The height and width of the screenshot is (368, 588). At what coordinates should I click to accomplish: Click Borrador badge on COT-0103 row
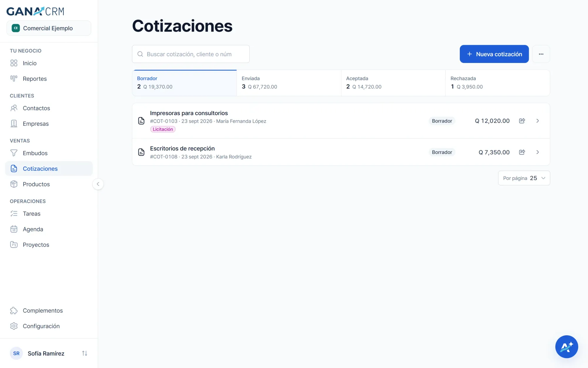442,121
